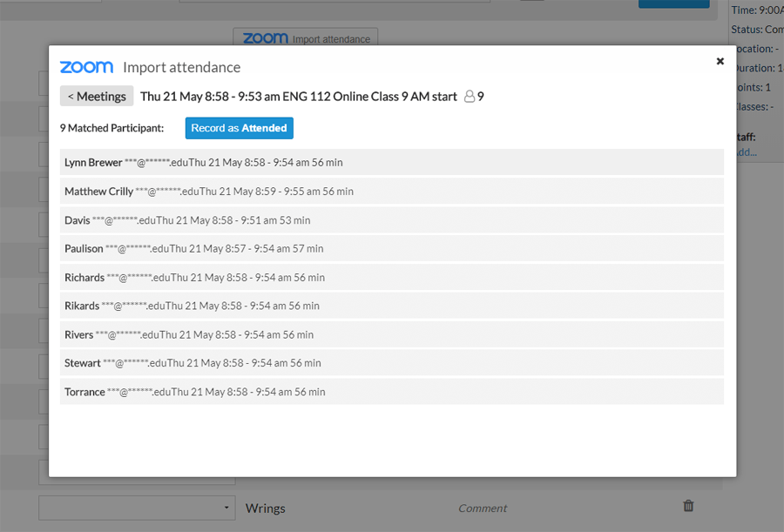784x532 pixels.
Task: Click the participant count person icon
Action: click(469, 96)
